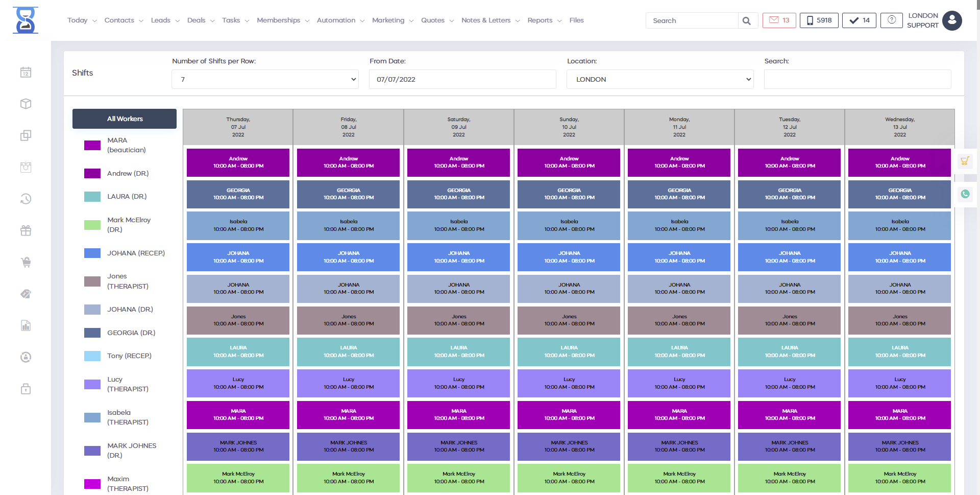Image resolution: width=980 pixels, height=495 pixels.
Task: Open Andrew's shift on Thursday 07 Jul
Action: click(x=238, y=162)
